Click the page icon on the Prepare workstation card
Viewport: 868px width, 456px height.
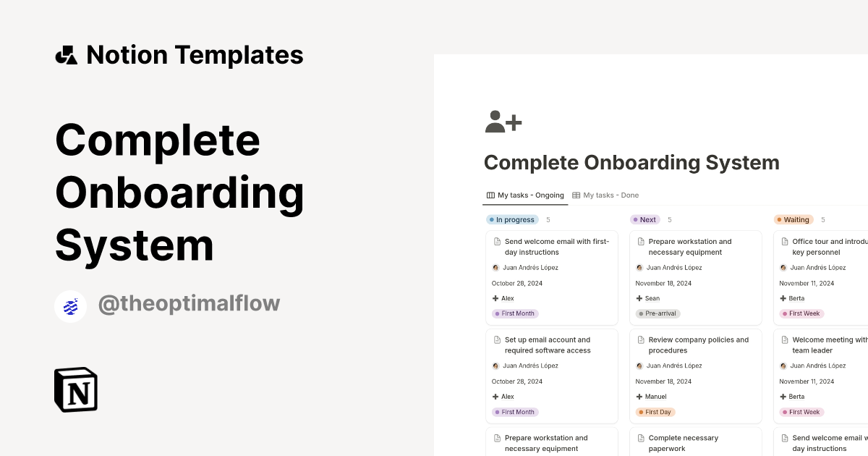(640, 240)
